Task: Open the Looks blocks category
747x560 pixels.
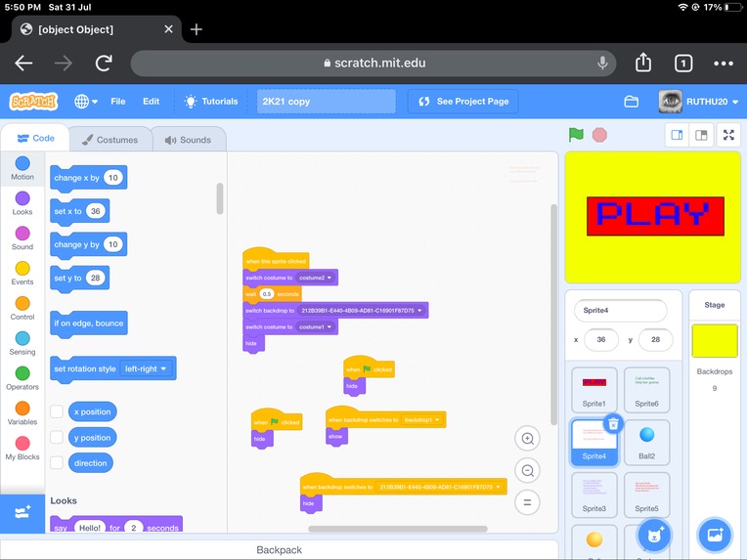Action: pyautogui.click(x=22, y=203)
